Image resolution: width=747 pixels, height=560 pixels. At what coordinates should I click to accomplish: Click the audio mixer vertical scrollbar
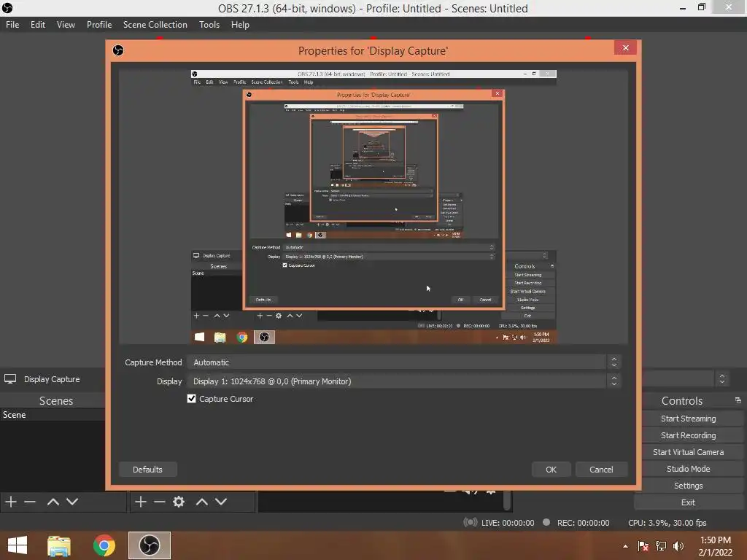[508, 500]
